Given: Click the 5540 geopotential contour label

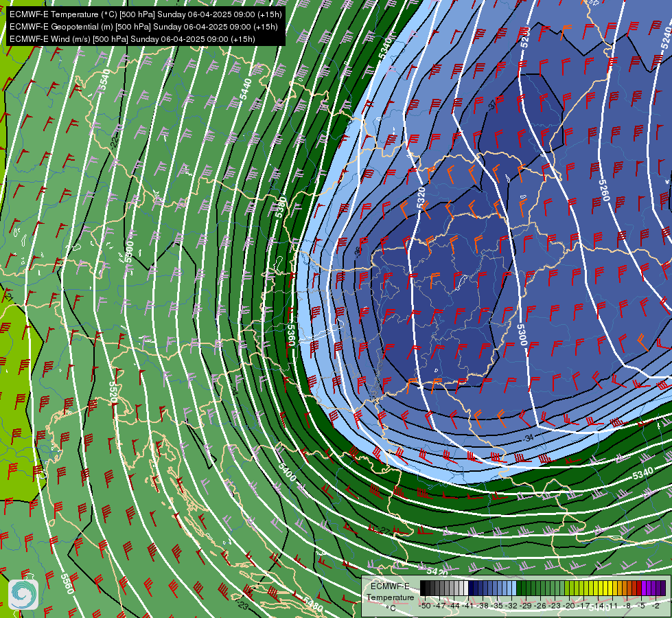Looking at the screenshot, I should click(x=104, y=80).
